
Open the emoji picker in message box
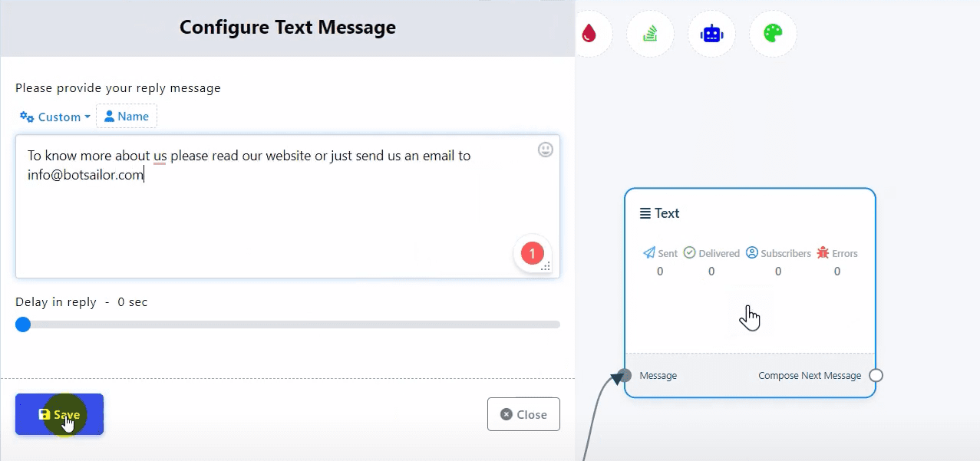[545, 150]
